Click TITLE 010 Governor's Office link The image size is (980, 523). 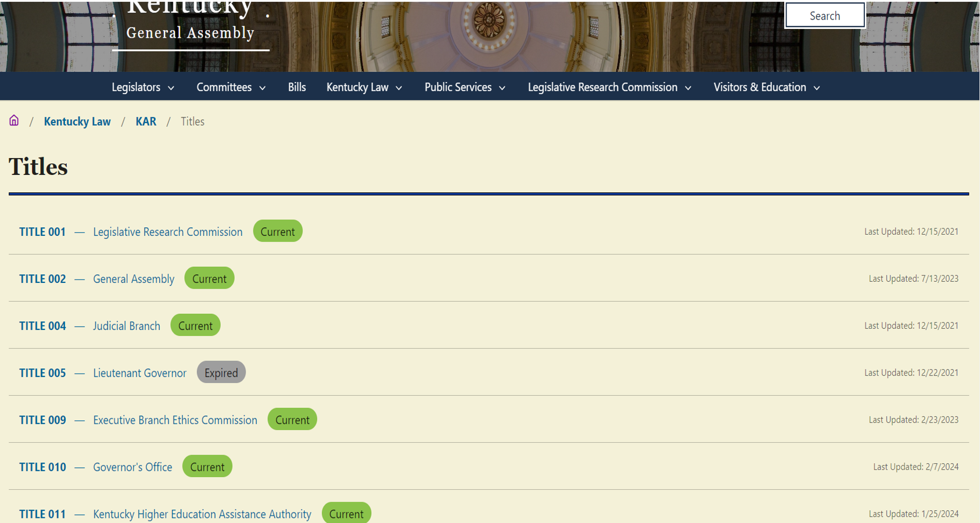[x=42, y=467]
